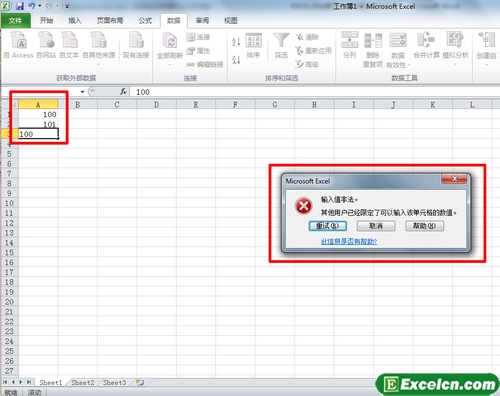Click the Consolidate icon in Data Tools

click(x=426, y=40)
